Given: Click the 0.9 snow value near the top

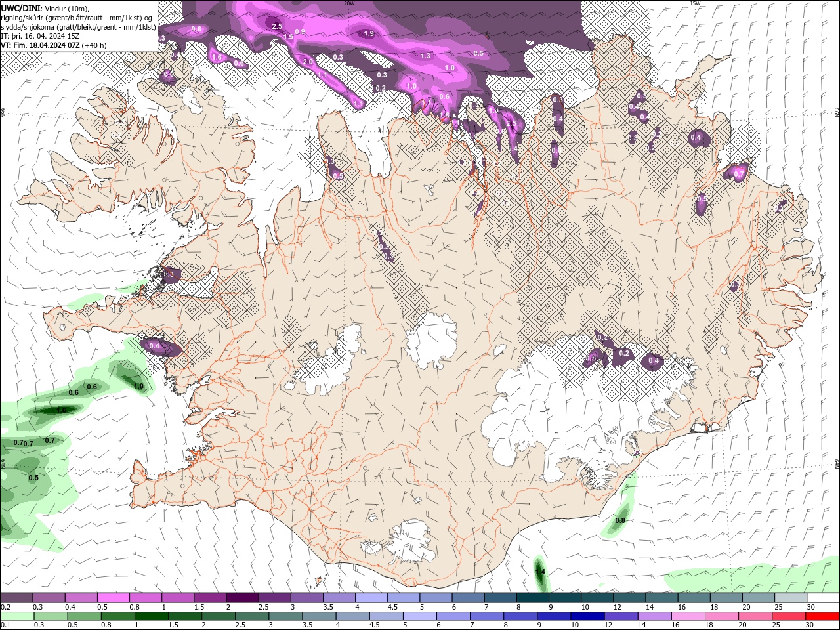Looking at the screenshot, I should click(300, 31).
